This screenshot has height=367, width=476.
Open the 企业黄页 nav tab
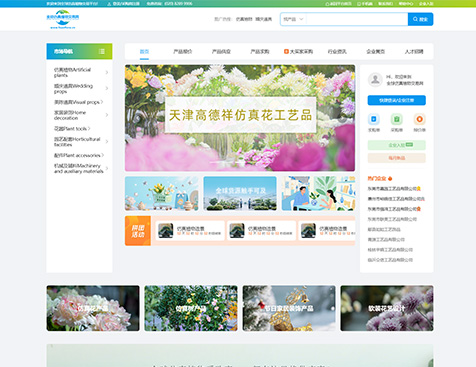pyautogui.click(x=376, y=51)
